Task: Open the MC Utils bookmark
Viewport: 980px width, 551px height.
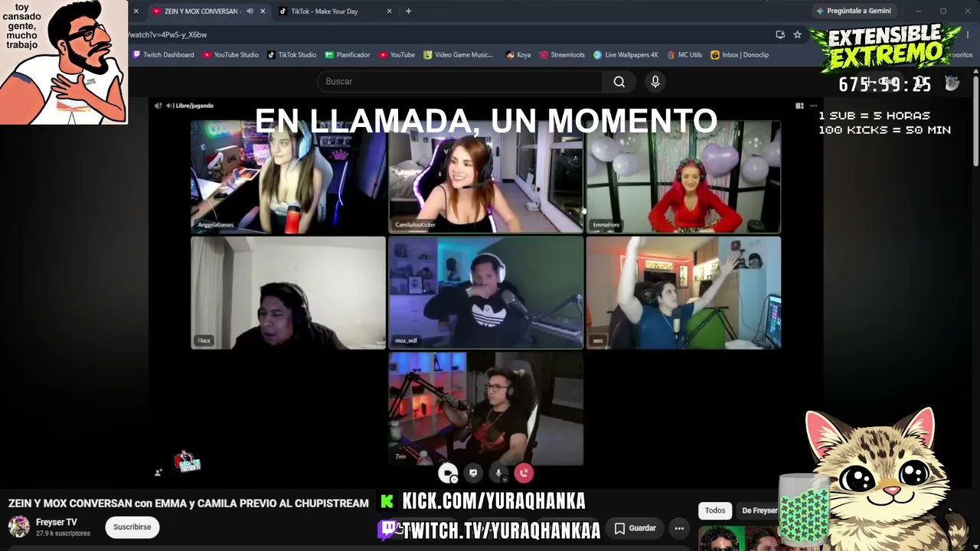Action: (684, 55)
